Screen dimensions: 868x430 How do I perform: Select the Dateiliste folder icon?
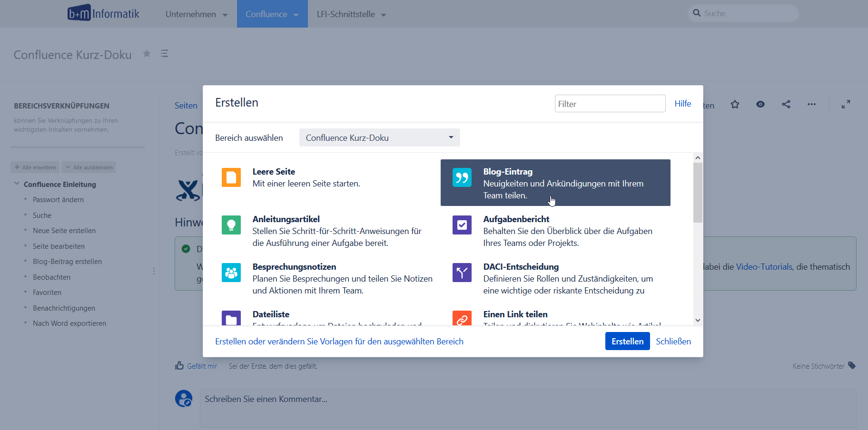[231, 318]
